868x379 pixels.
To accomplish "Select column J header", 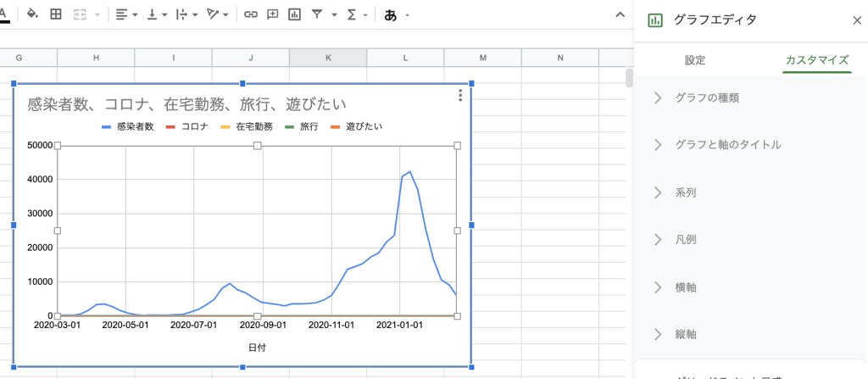I will (x=251, y=58).
